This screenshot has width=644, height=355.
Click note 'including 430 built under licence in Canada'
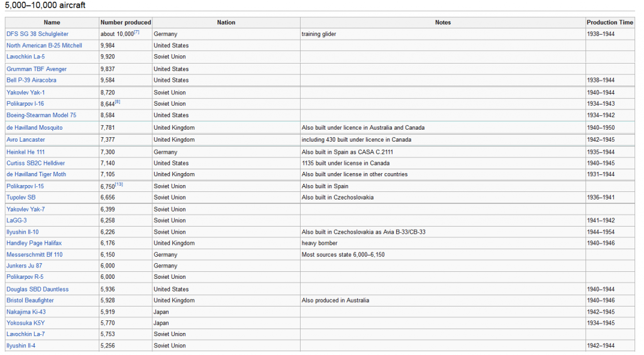click(357, 140)
